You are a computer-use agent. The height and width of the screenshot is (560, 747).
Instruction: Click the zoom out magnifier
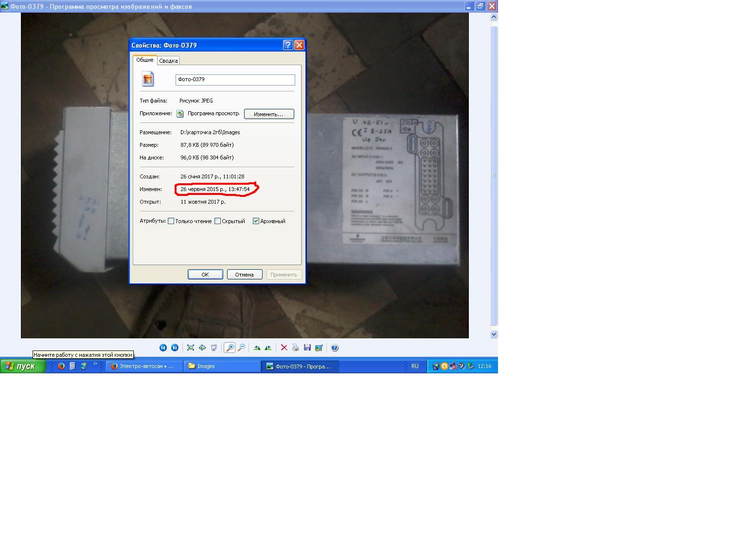(241, 348)
